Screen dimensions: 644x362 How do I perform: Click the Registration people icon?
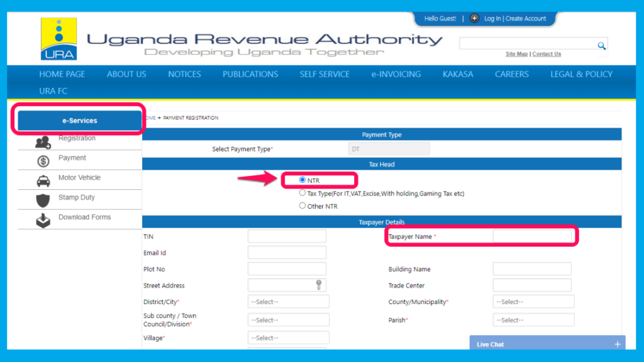(43, 142)
